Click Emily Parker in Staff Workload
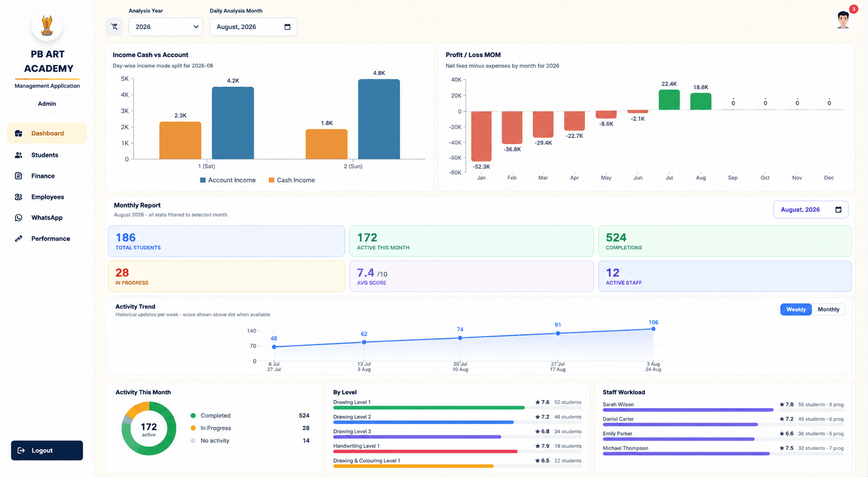Viewport: 868px width, 477px height. pyautogui.click(x=618, y=434)
